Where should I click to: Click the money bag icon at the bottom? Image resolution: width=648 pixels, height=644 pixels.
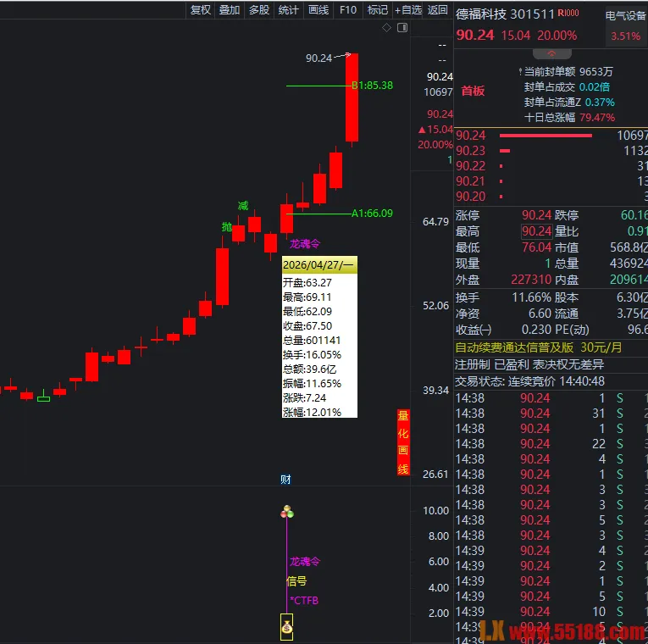click(287, 627)
